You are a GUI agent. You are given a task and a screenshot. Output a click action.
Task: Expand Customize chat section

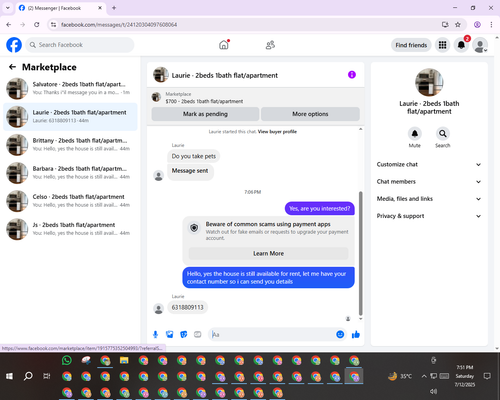tap(429, 164)
